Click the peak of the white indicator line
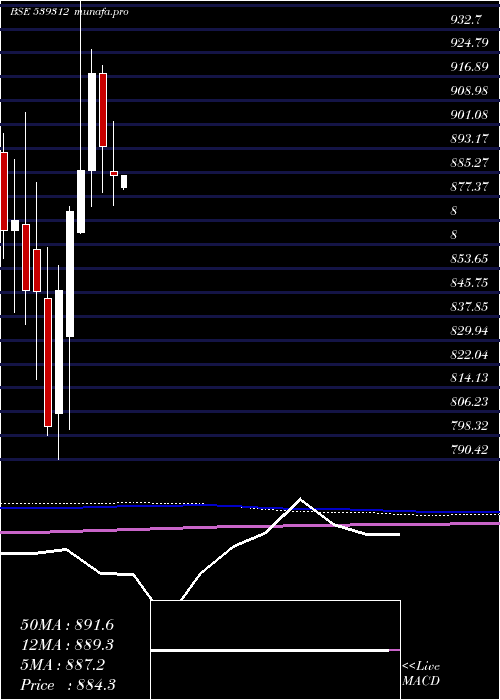Image resolution: width=500 pixels, height=700 pixels. pyautogui.click(x=300, y=498)
